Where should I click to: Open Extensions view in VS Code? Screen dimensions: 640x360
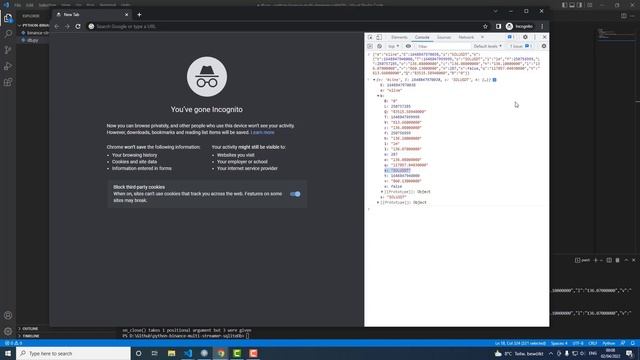[8, 82]
